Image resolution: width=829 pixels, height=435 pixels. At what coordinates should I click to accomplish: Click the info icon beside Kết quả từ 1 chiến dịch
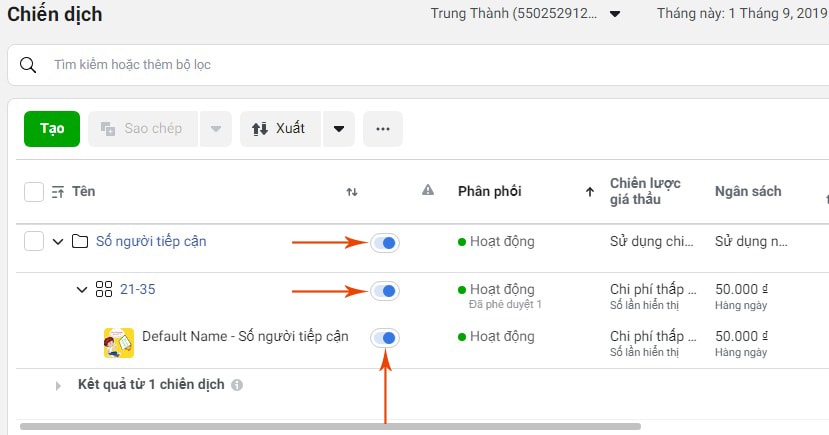237,385
